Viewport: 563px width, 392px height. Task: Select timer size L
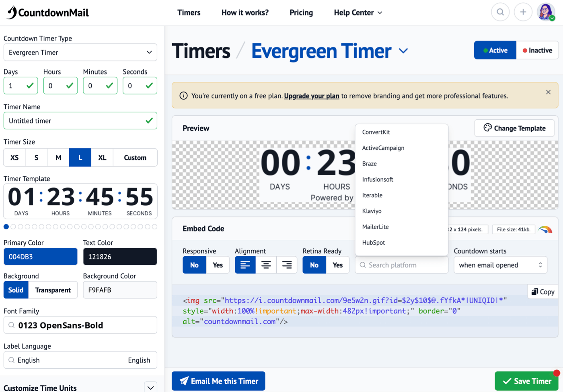point(80,157)
